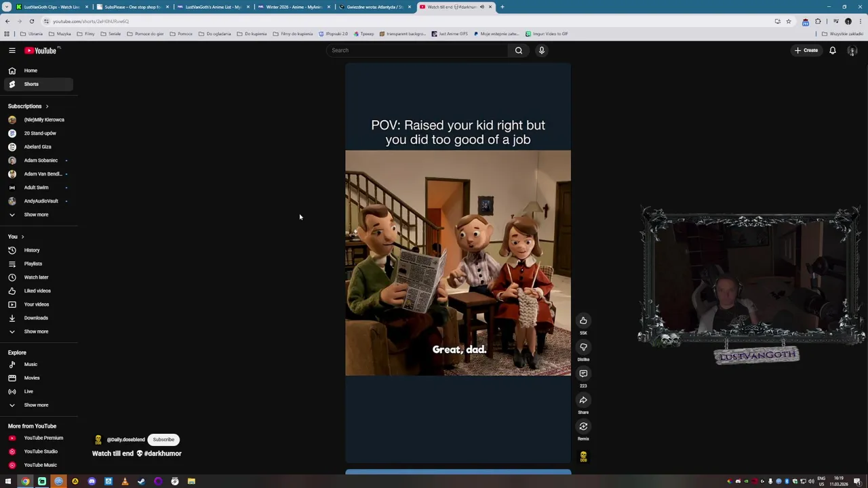The height and width of the screenshot is (488, 868).
Task: Open the YouTube guide hamburger menu
Action: (x=12, y=50)
